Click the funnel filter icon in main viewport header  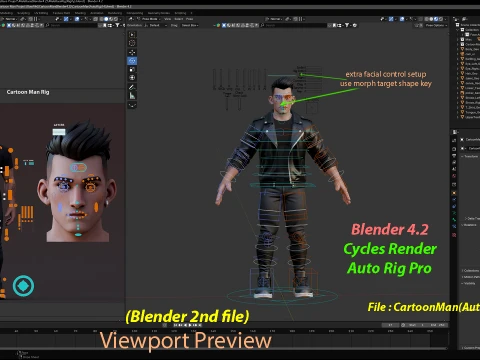pos(347,25)
